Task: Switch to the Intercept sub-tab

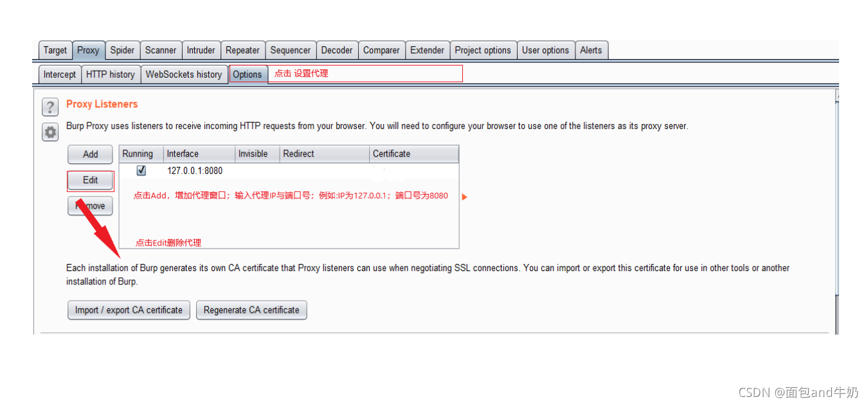Action: (60, 75)
